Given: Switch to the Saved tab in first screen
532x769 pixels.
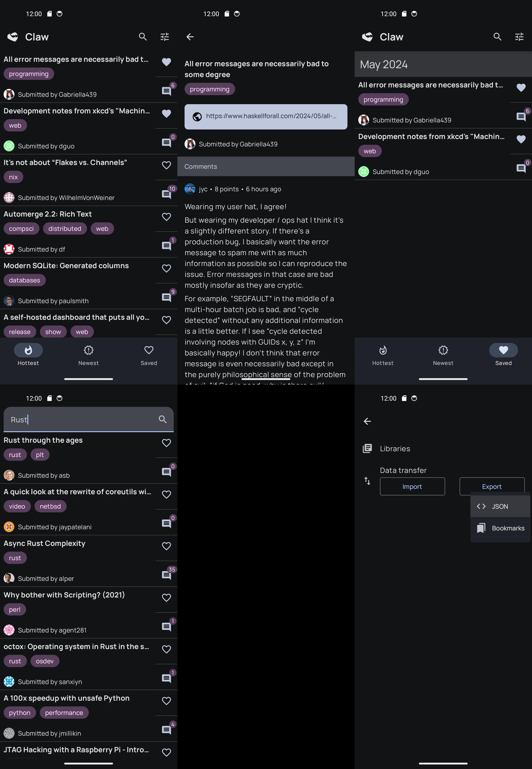Looking at the screenshot, I should pos(149,355).
